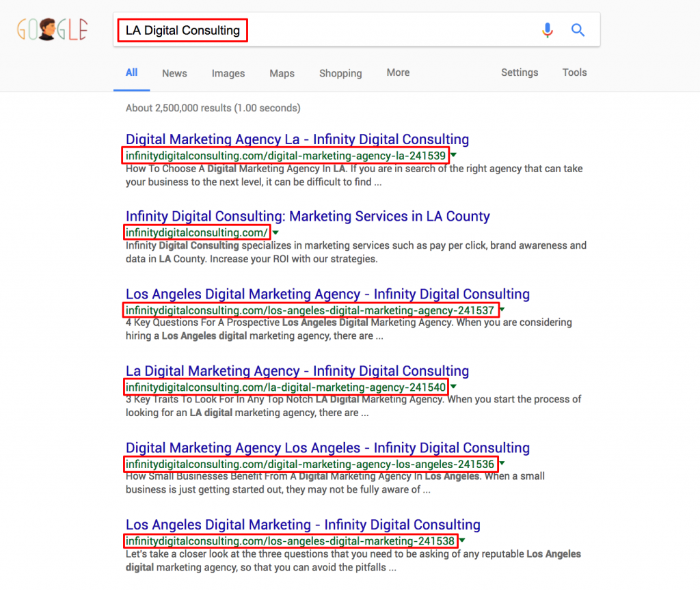
Task: Click the magnifying glass search button
Action: pyautogui.click(x=578, y=30)
